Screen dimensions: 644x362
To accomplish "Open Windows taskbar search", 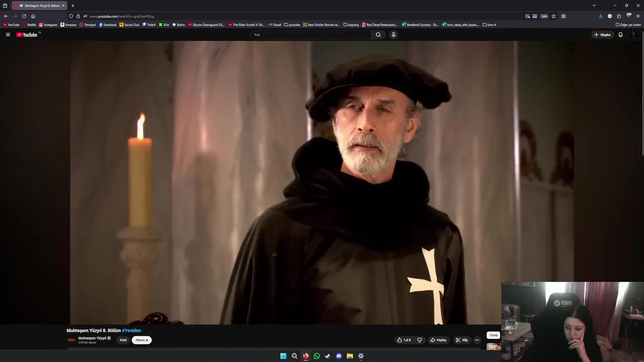I will (x=294, y=356).
